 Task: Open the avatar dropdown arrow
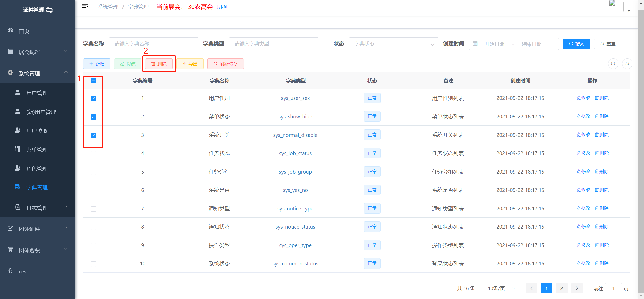629,11
